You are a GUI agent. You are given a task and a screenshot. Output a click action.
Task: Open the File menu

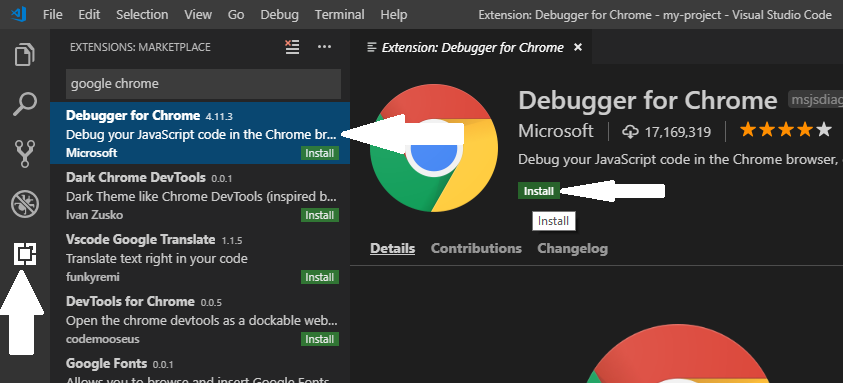53,15
